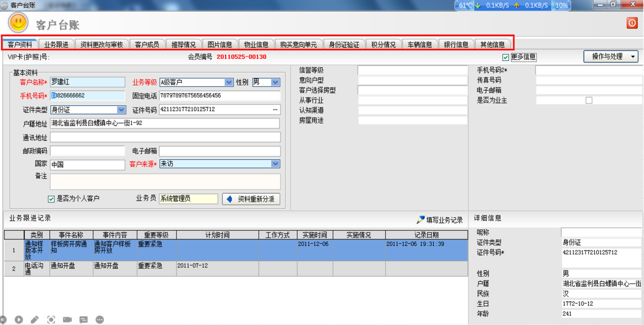
Task: Check the 是否为业主 checkbox
Action: pos(589,100)
